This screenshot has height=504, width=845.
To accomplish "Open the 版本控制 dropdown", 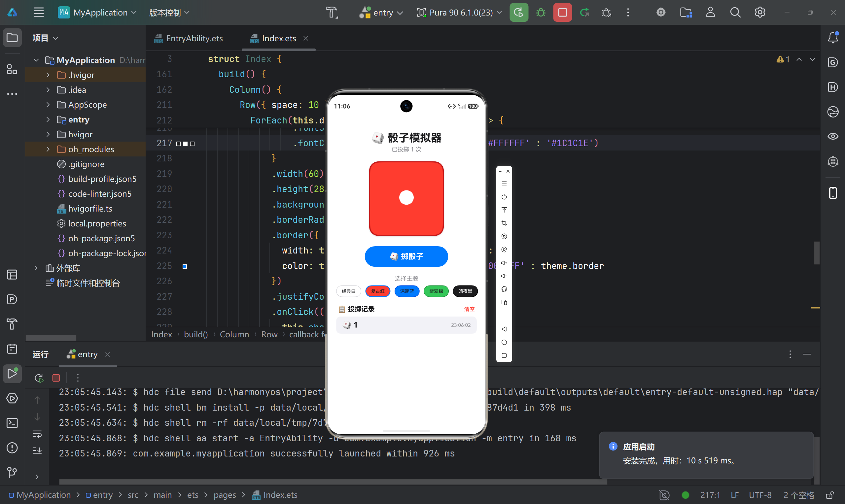I will 169,13.
